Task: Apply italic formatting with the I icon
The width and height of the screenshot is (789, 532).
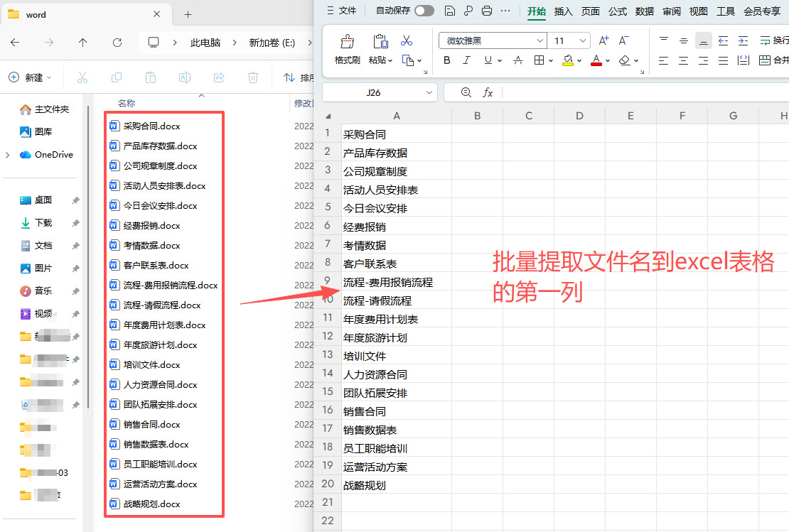Action: tap(467, 60)
